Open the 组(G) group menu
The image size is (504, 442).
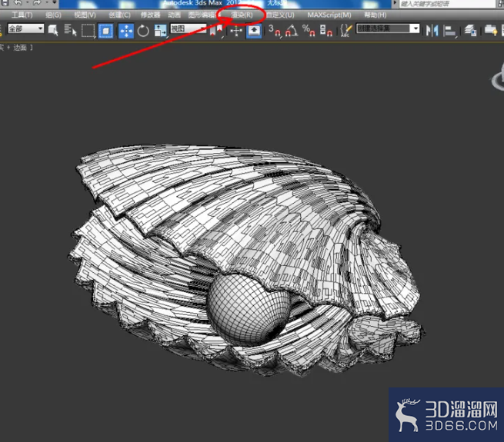tap(53, 15)
